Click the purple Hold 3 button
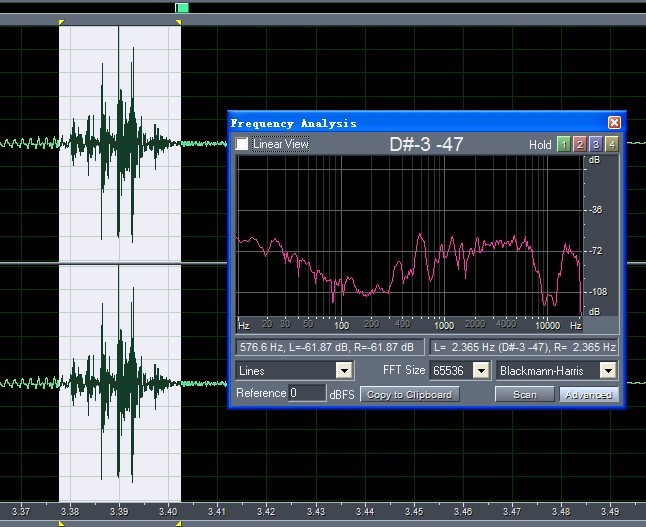This screenshot has height=527, width=646. [x=596, y=144]
